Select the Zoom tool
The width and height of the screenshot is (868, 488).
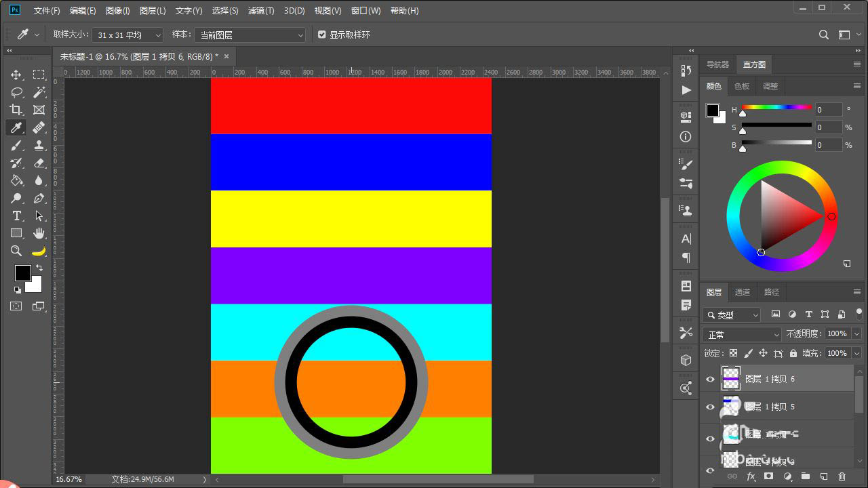(x=16, y=251)
